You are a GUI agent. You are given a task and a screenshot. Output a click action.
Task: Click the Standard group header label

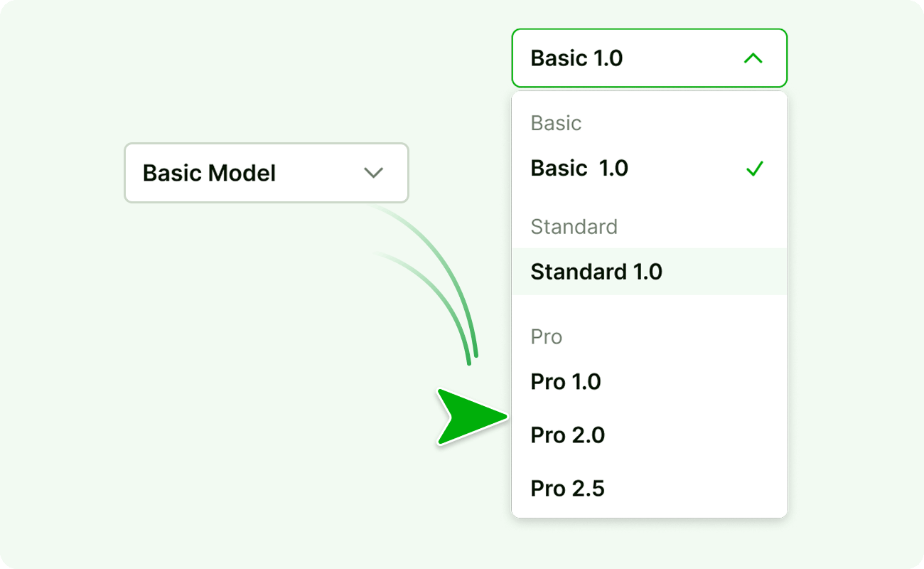pos(574,227)
